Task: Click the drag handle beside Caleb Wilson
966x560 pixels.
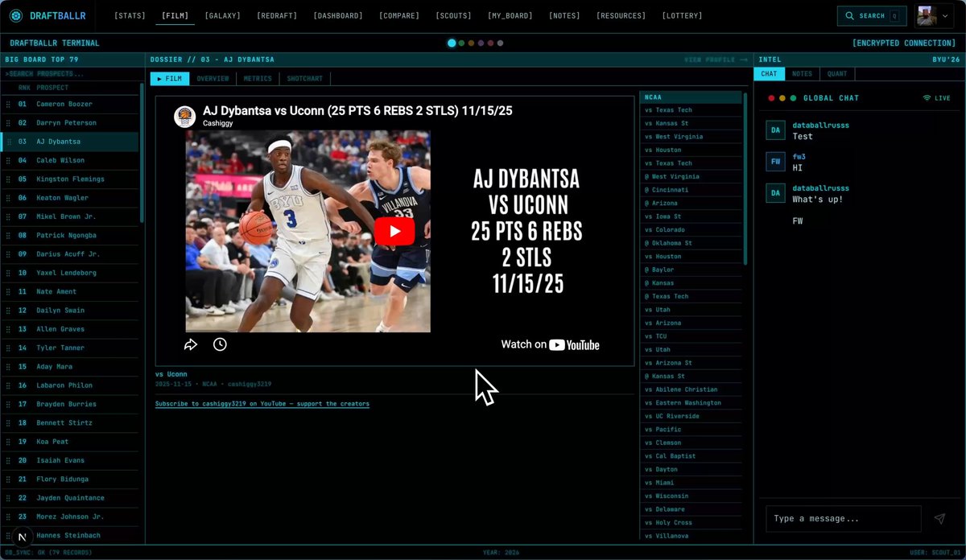Action: (9, 160)
